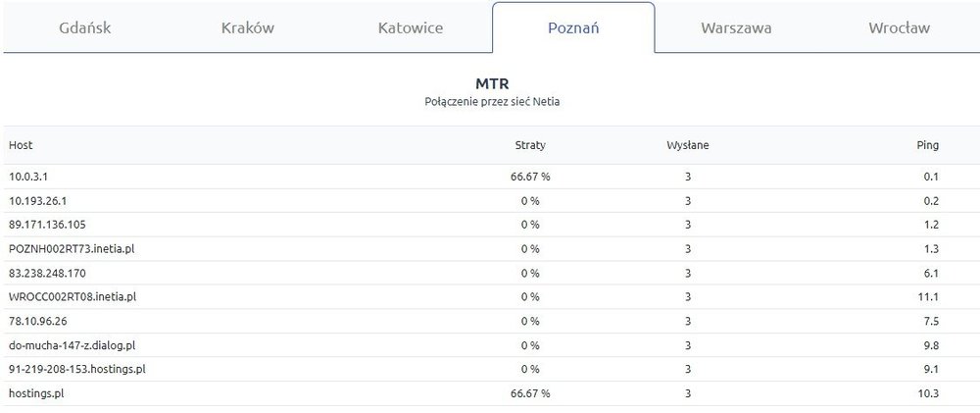Open the Kraków tab
The height and width of the screenshot is (413, 980).
[x=247, y=27]
